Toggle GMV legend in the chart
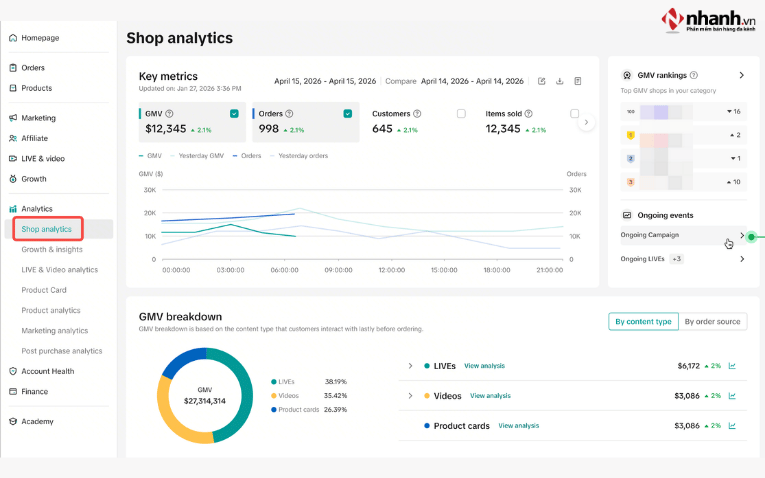This screenshot has width=765, height=478. click(150, 156)
